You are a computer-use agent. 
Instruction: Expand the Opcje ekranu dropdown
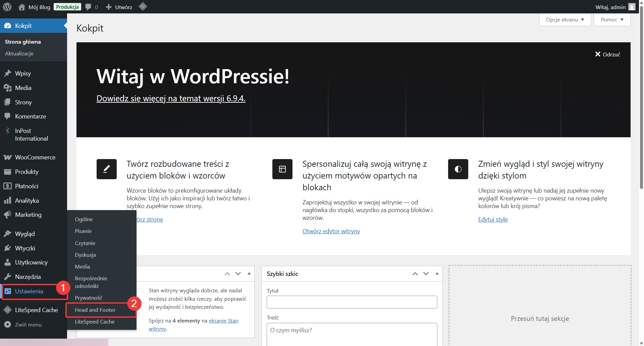click(x=565, y=20)
